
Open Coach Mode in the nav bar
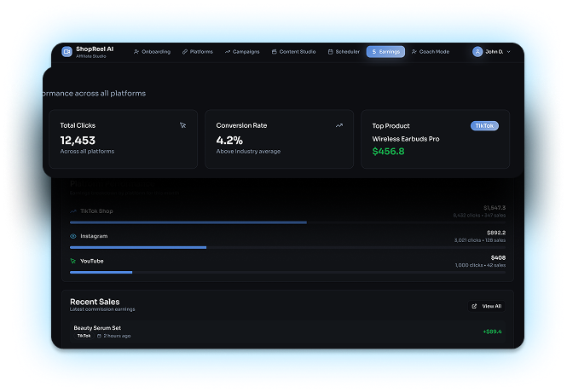point(431,52)
